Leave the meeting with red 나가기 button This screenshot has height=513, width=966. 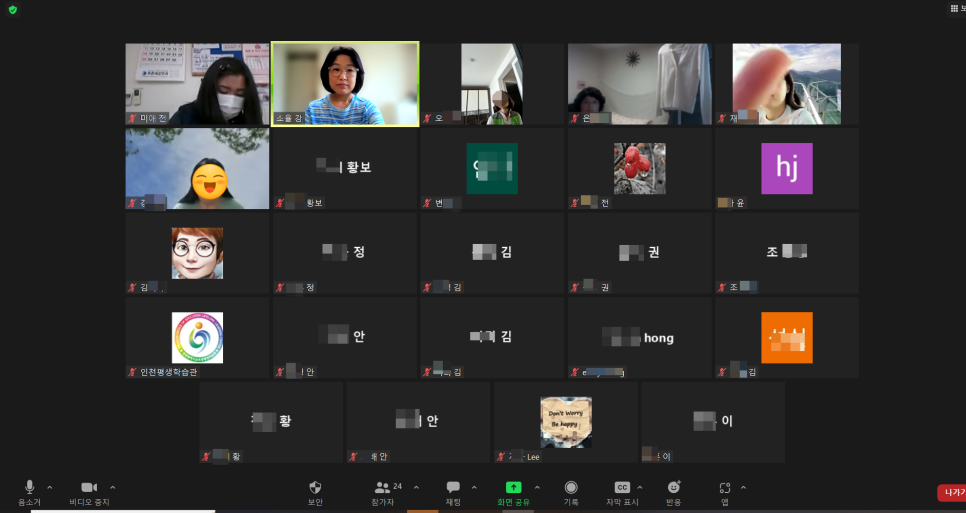click(x=952, y=493)
